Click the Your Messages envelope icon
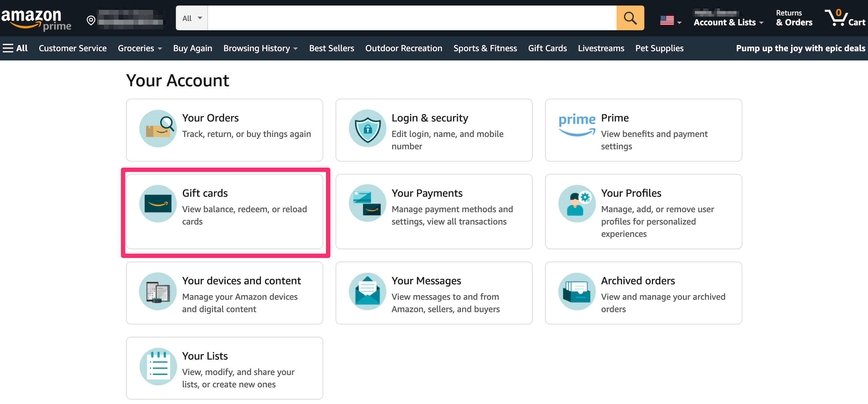This screenshot has width=868, height=404. 367,291
